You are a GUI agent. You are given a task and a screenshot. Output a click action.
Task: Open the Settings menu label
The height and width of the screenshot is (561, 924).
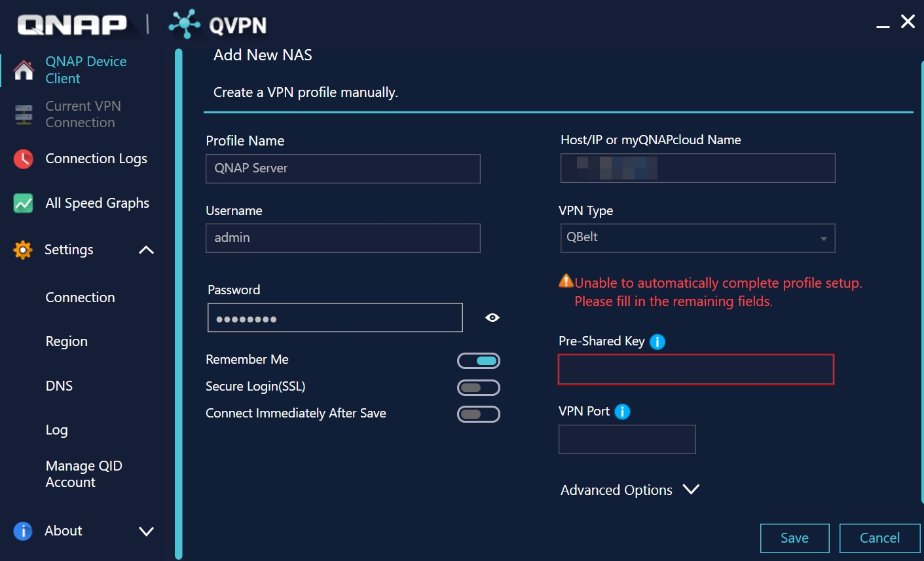(69, 250)
